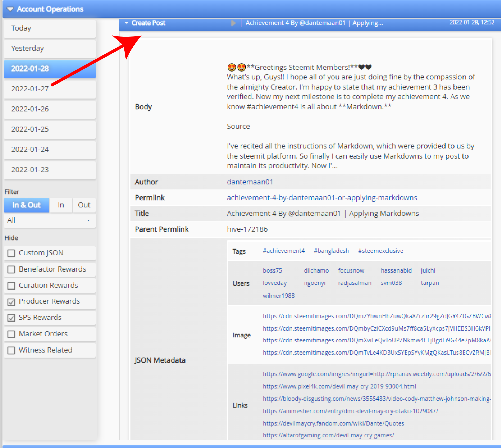501x448 pixels.
Task: Open the animesher.com entry link
Action: coord(350,411)
